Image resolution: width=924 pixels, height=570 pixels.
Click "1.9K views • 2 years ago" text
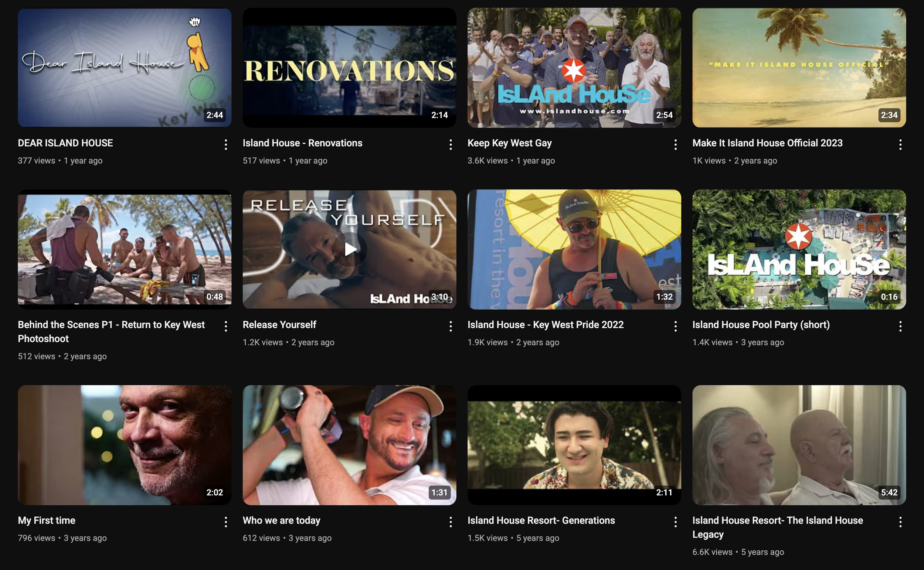point(513,342)
